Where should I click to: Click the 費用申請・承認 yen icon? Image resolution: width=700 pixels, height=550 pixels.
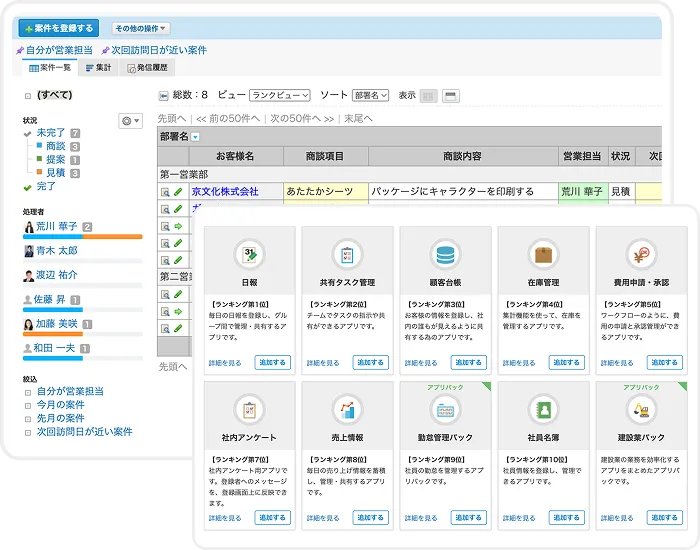(641, 252)
